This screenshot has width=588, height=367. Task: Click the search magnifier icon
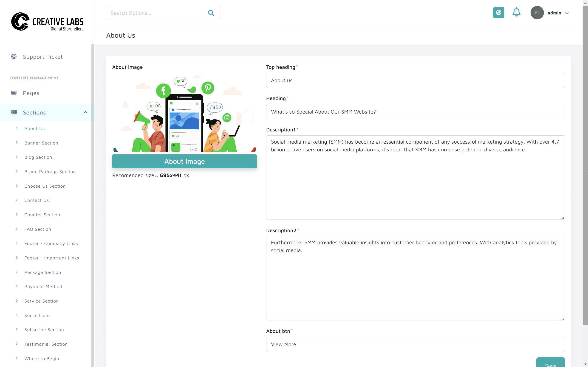tap(211, 13)
